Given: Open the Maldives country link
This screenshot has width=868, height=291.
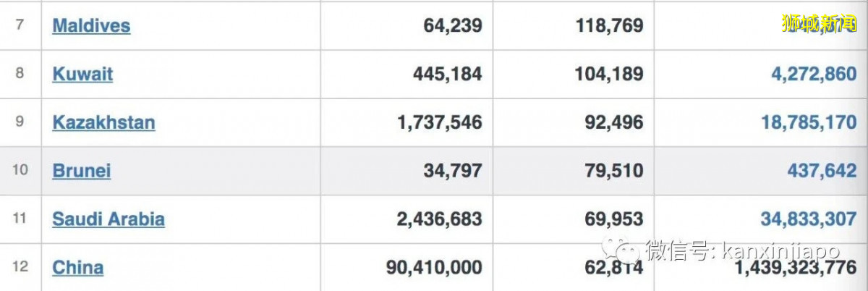Looking at the screenshot, I should 91,26.
